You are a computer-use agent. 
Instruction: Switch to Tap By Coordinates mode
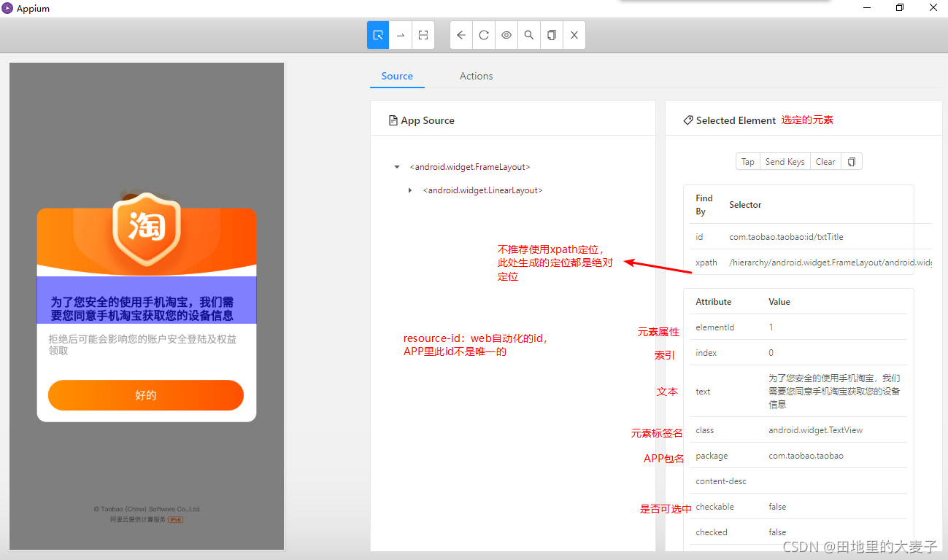(x=423, y=35)
